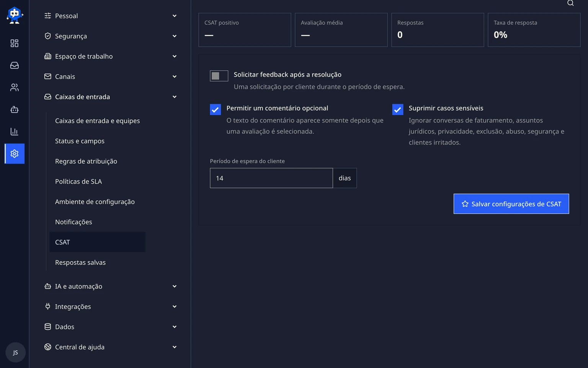
Task: Open the bot automation icon in sidebar
Action: [15, 110]
